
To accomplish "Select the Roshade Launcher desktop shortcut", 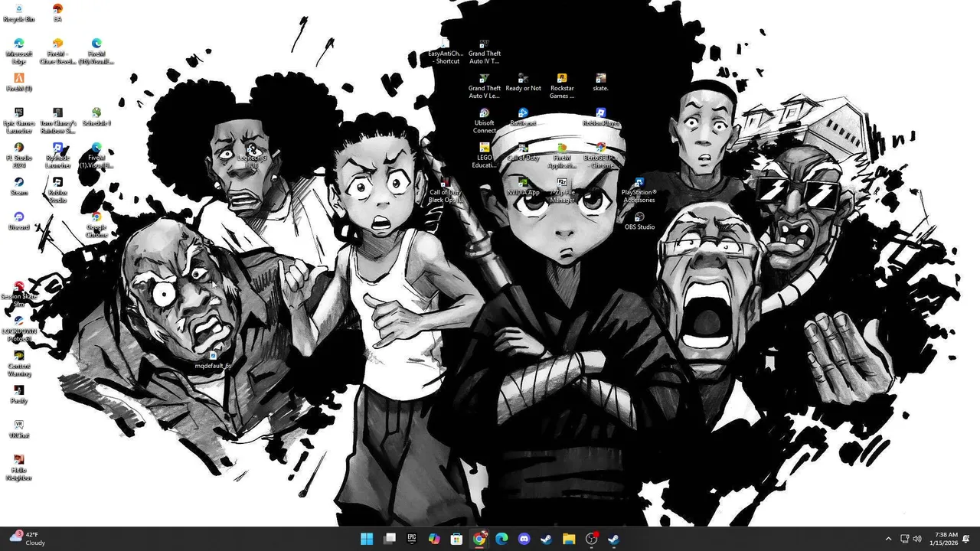I will point(57,155).
